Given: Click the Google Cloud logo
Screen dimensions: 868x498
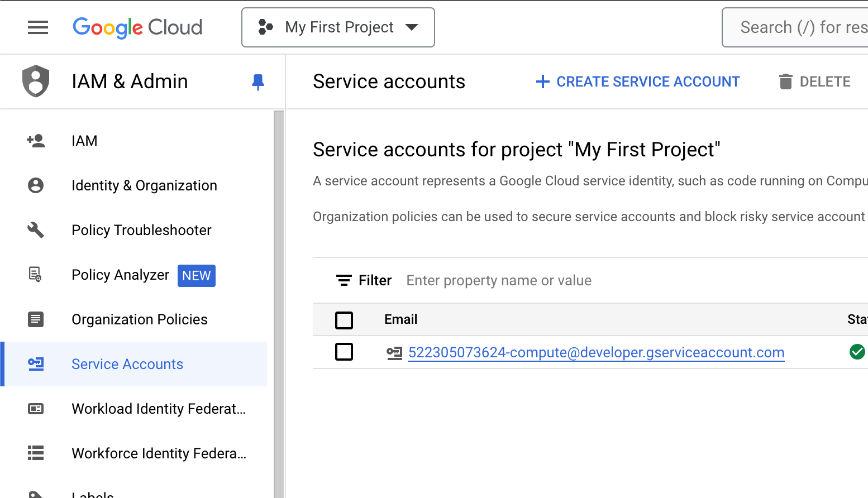Looking at the screenshot, I should click(x=137, y=27).
